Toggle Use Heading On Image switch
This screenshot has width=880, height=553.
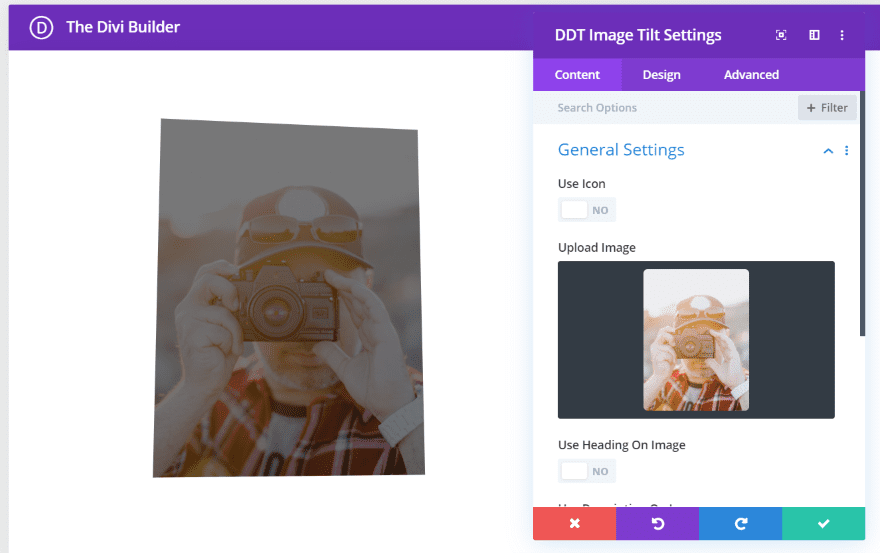[x=586, y=471]
